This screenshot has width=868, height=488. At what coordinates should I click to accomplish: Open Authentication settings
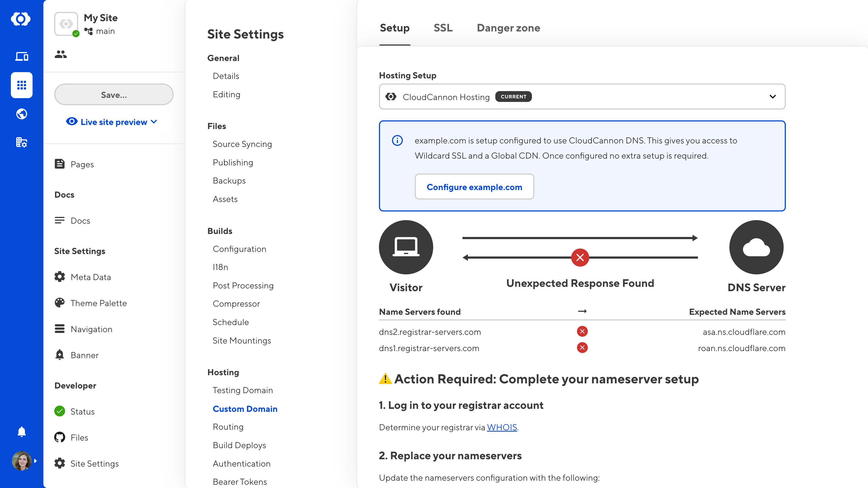pos(242,463)
